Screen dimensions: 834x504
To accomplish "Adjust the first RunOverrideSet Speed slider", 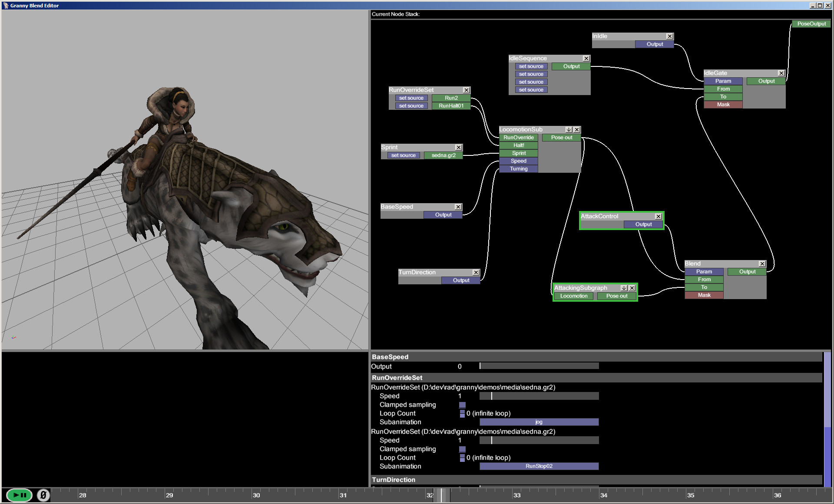I will tap(539, 396).
